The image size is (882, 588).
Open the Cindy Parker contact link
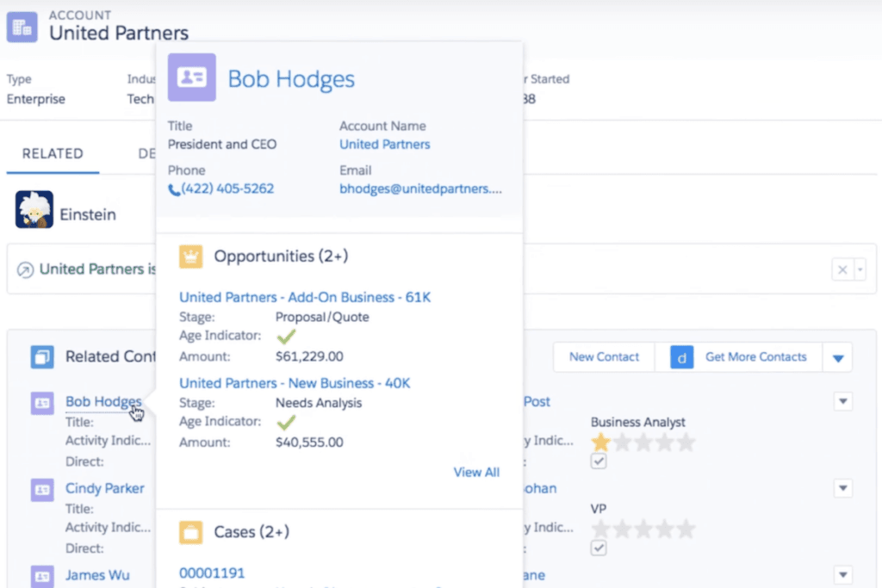tap(104, 488)
